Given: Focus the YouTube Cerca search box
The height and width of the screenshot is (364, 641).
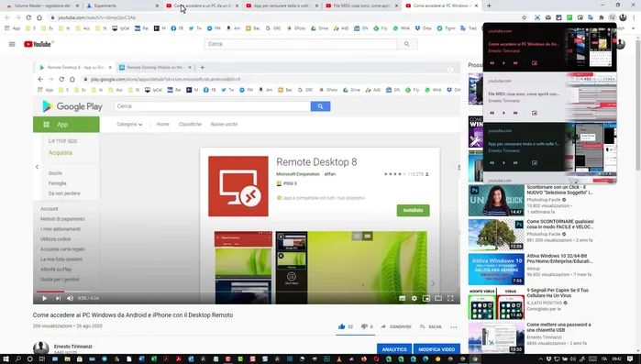Looking at the screenshot, I should coord(301,44).
